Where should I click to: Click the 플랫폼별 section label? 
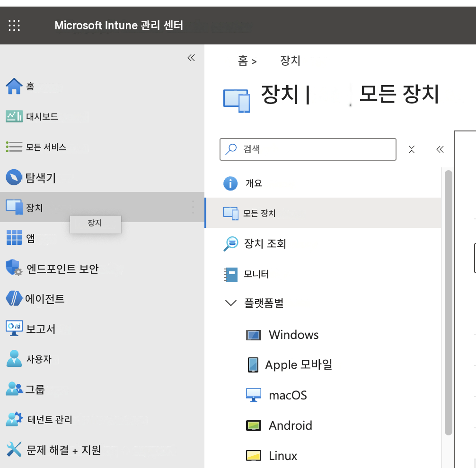pos(264,303)
